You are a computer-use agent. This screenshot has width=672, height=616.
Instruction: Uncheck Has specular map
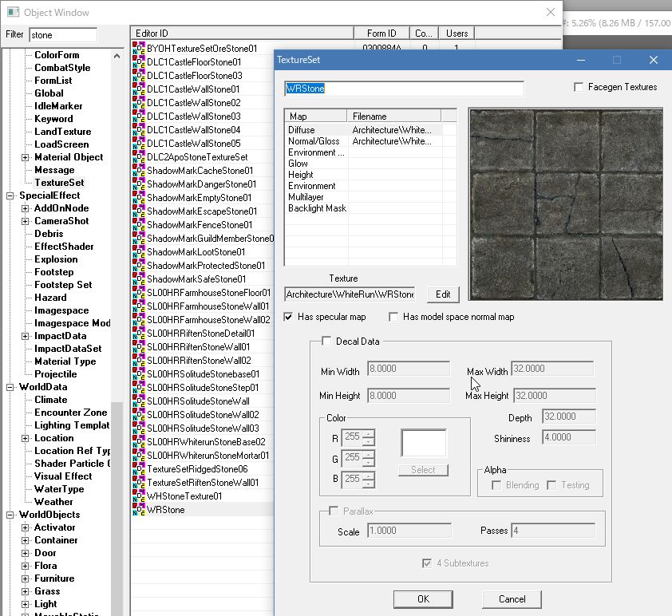(x=289, y=317)
